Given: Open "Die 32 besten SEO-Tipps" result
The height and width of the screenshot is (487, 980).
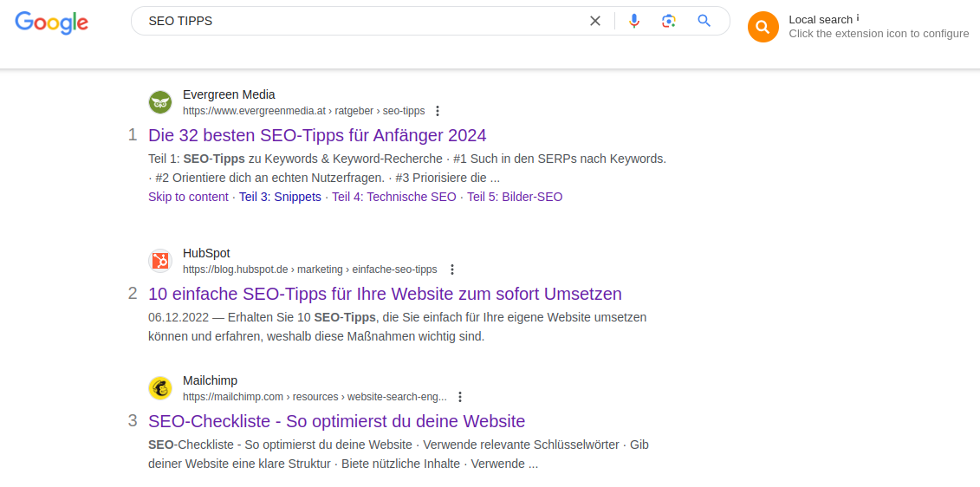Looking at the screenshot, I should [317, 135].
